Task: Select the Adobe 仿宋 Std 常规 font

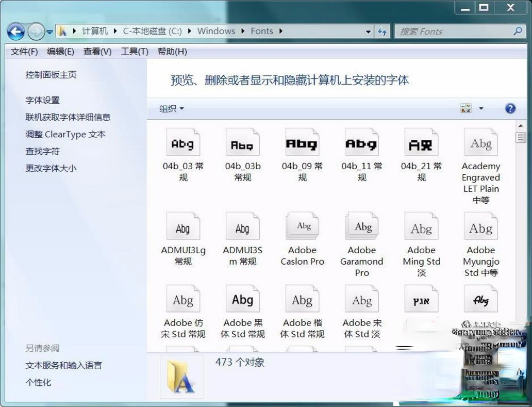Action: 183,299
